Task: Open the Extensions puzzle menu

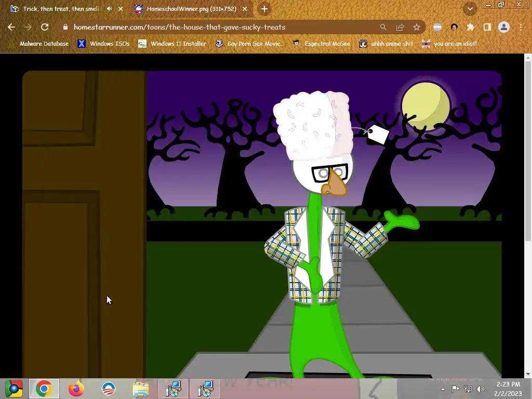Action: pos(470,27)
